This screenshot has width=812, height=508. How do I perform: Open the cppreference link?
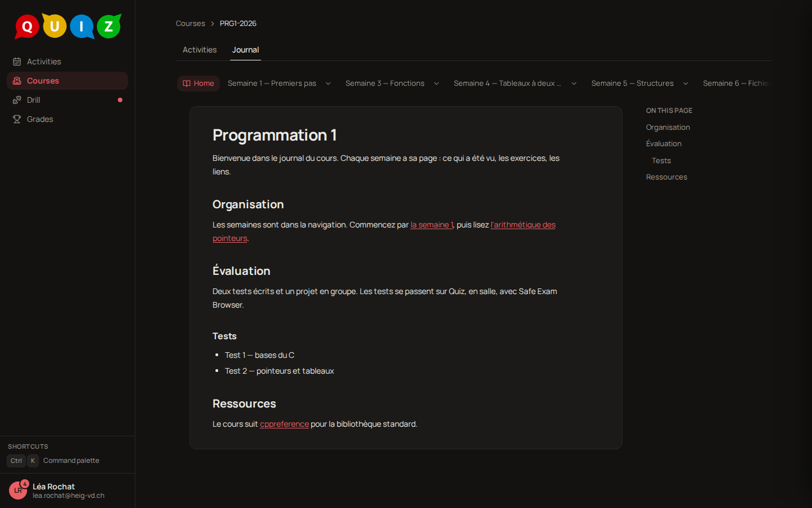point(284,424)
